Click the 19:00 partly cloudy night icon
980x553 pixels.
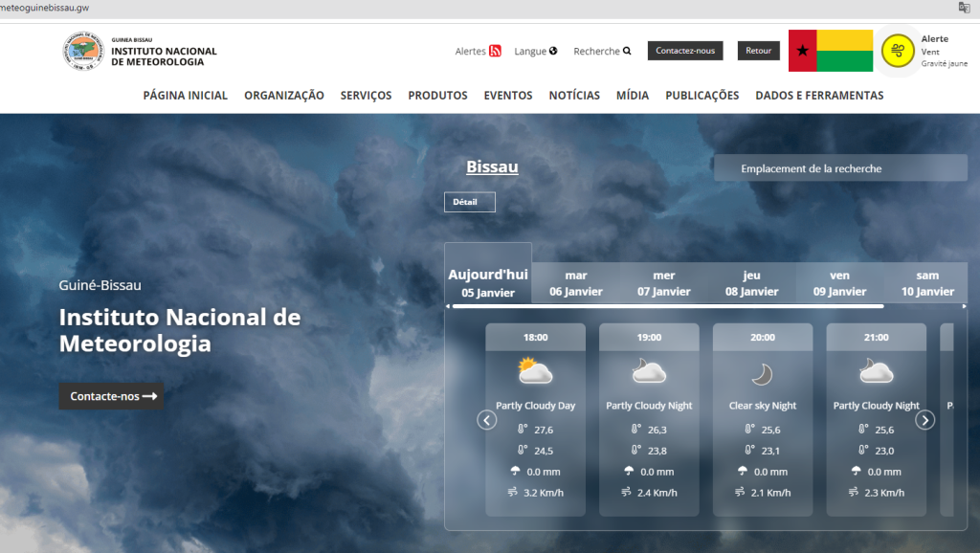tap(649, 371)
